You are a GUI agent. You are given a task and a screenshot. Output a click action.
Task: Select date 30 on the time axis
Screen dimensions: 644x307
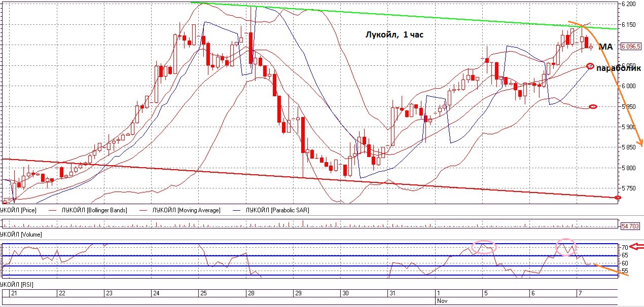pyautogui.click(x=345, y=293)
